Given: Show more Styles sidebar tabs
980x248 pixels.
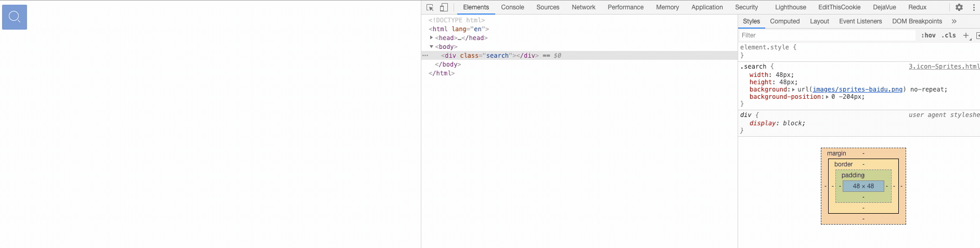Looking at the screenshot, I should coord(954,21).
